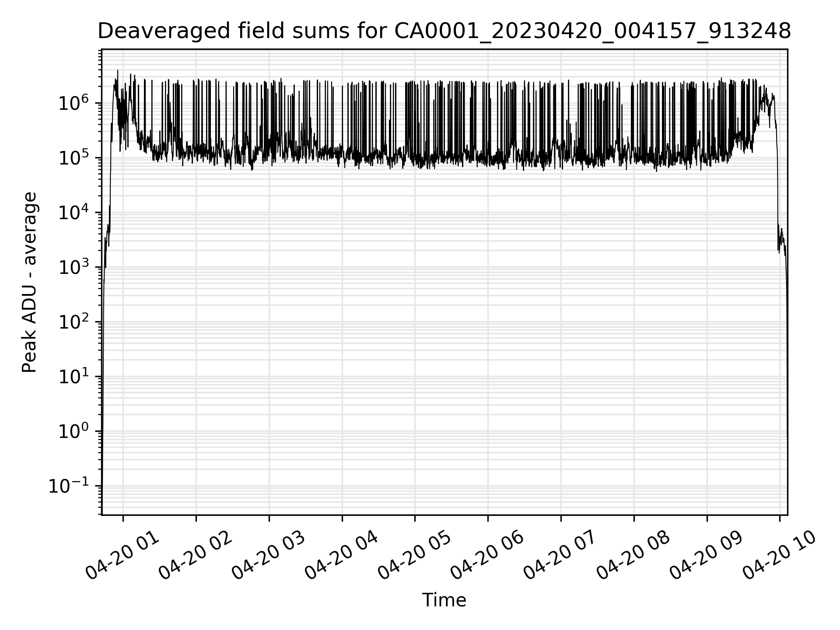Click the x tick label '04-20 09'

coord(707,555)
